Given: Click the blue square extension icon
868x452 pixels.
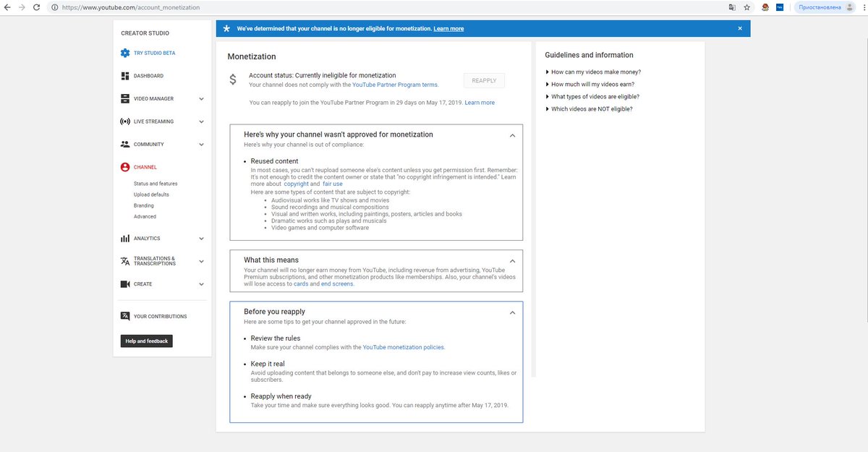Looking at the screenshot, I should coord(780,7).
